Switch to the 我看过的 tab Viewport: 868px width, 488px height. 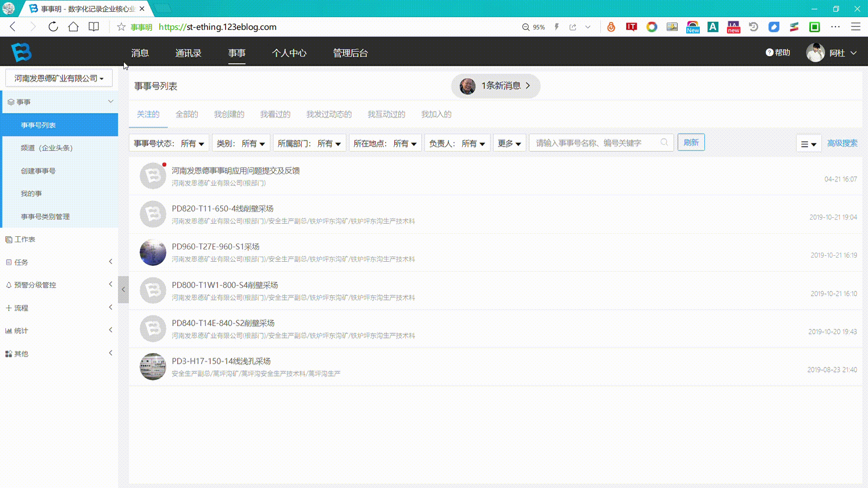point(275,114)
